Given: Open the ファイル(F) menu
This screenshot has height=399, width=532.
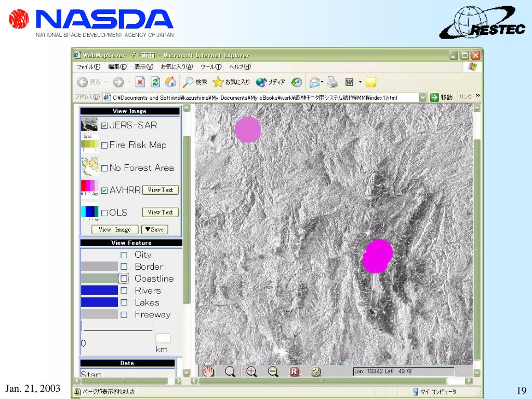Looking at the screenshot, I should coord(89,66).
